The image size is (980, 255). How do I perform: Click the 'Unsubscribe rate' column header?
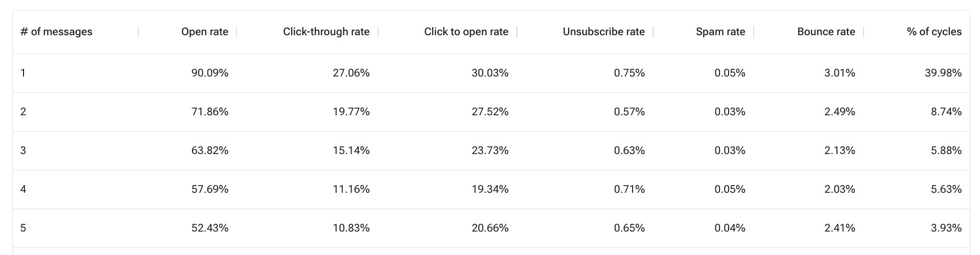coord(603,32)
